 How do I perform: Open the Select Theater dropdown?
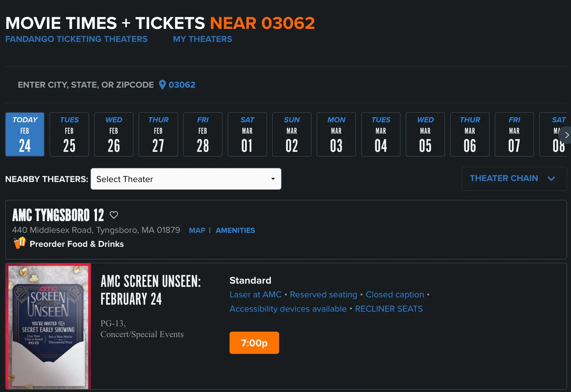186,179
